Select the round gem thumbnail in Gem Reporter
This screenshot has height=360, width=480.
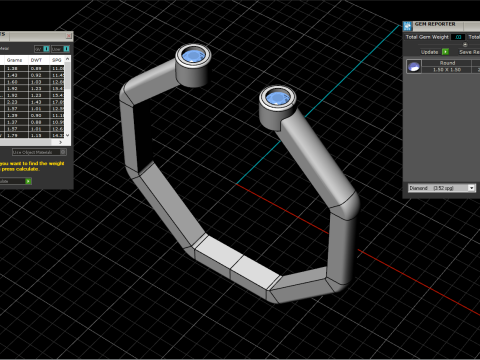pyautogui.click(x=414, y=66)
